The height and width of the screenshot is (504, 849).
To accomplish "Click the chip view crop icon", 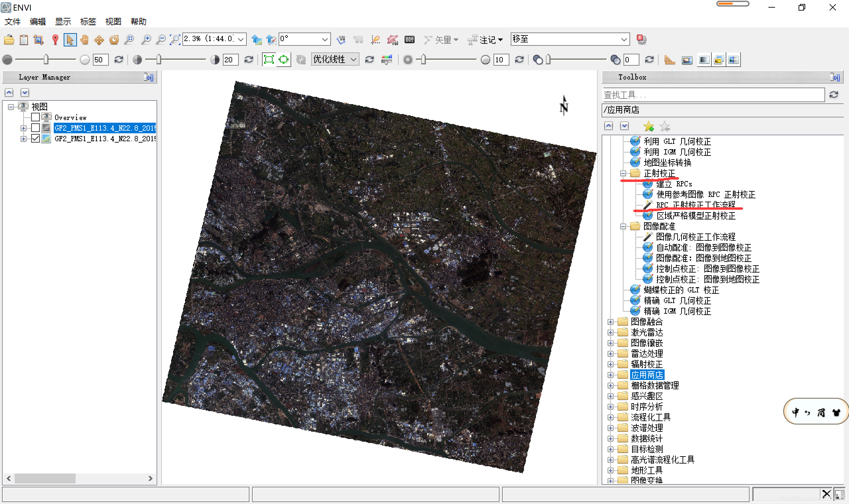I will [38, 40].
